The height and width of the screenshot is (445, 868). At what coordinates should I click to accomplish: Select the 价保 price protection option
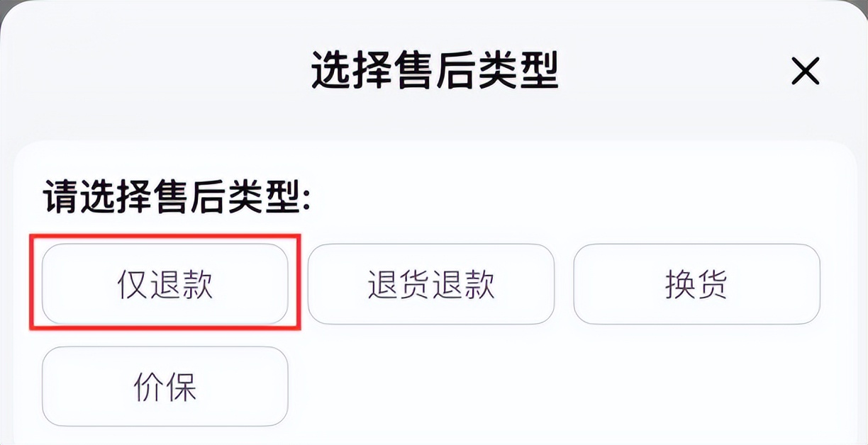[165, 386]
